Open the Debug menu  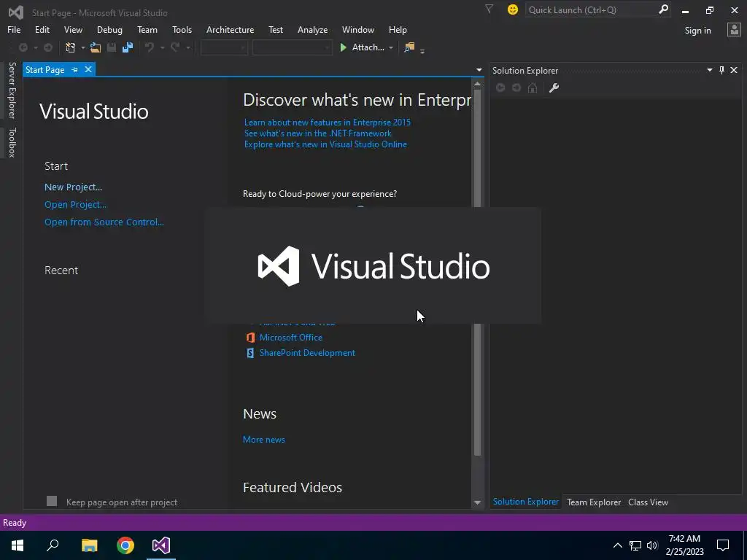point(109,29)
